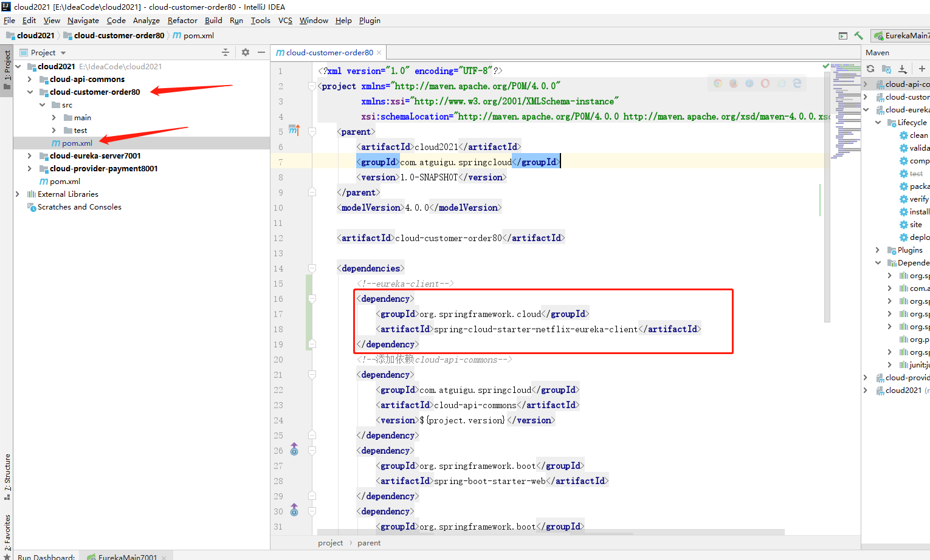Collapse the cloud-customer-order80 module in project tree
Viewport: 930px width, 560px height.
[x=30, y=92]
